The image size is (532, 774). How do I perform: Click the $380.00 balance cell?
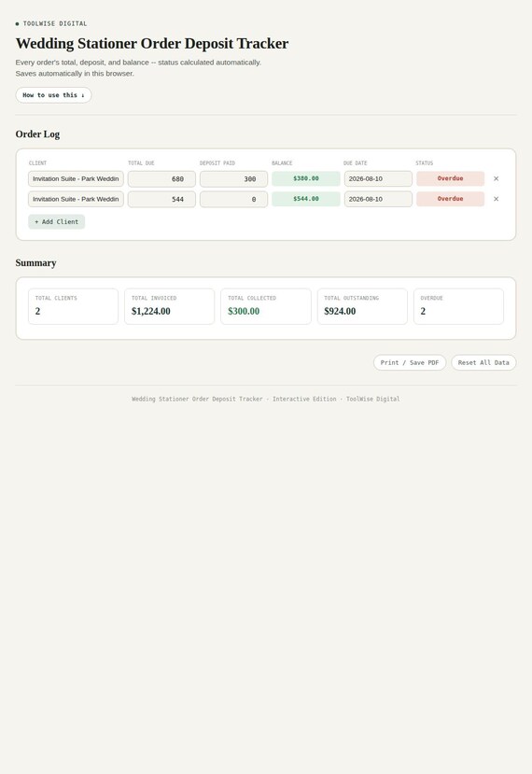tap(306, 178)
